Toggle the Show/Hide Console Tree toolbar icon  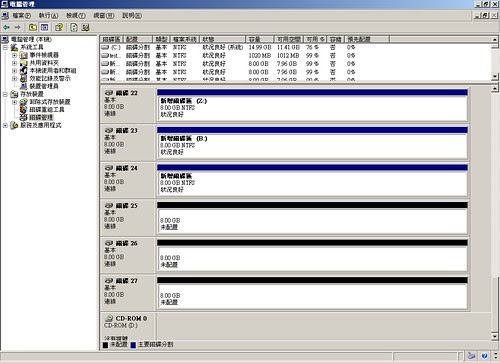[44, 27]
